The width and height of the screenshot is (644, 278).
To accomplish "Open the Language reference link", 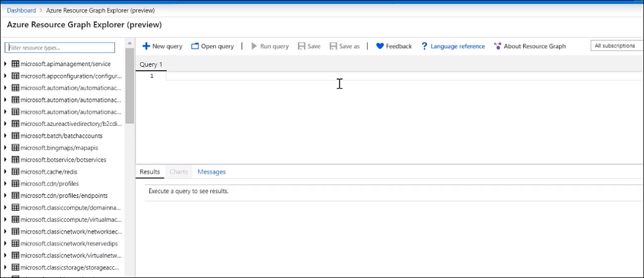I will coord(458,46).
